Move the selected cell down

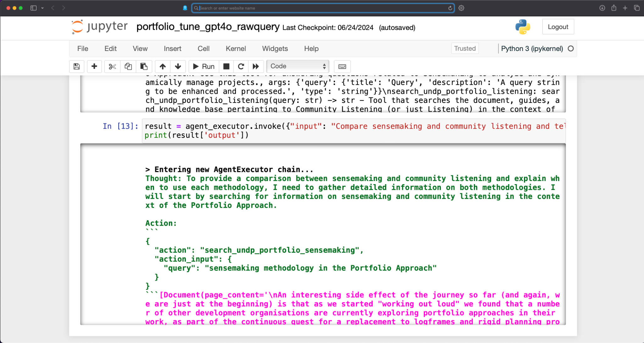click(x=178, y=66)
